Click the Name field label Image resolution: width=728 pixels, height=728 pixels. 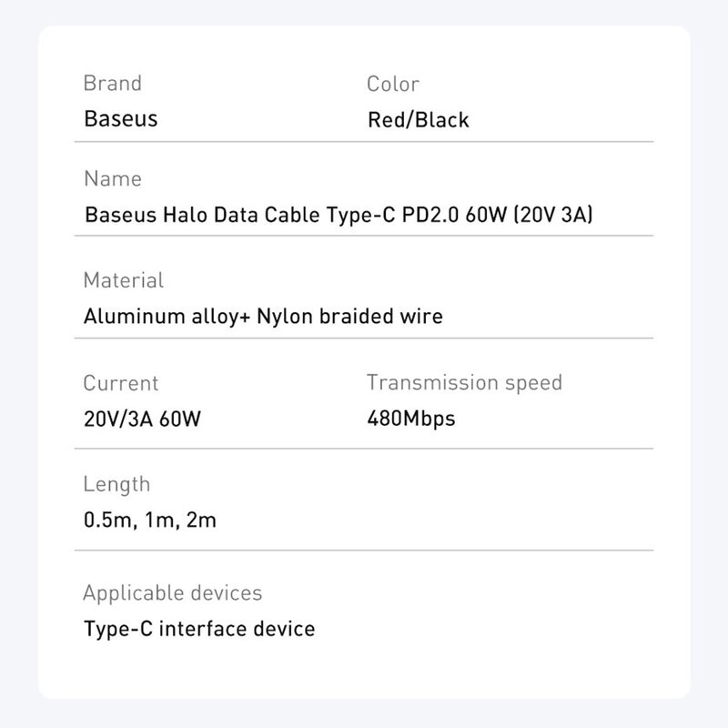pos(112,179)
